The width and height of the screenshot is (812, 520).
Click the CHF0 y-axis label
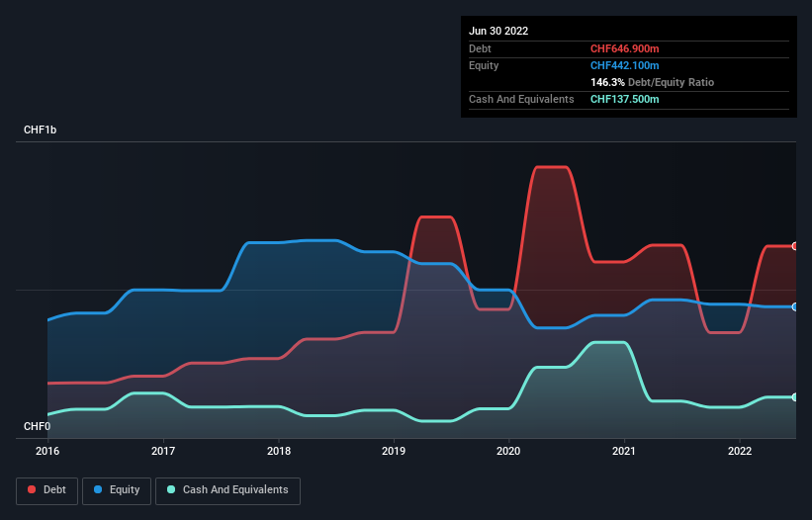tap(38, 426)
